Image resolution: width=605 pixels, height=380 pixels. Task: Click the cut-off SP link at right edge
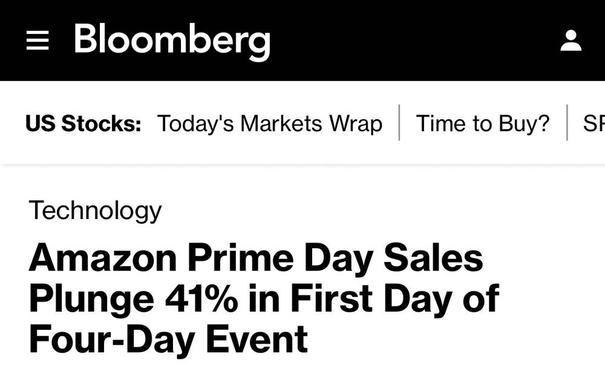coord(594,123)
